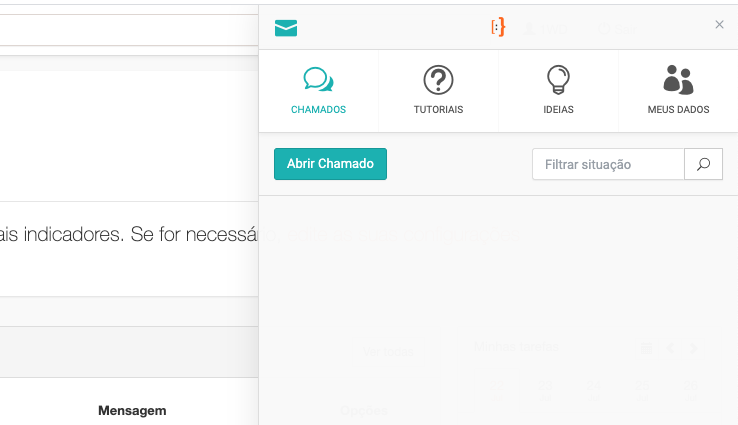Switch to the Tutoriais tab

[x=438, y=91]
